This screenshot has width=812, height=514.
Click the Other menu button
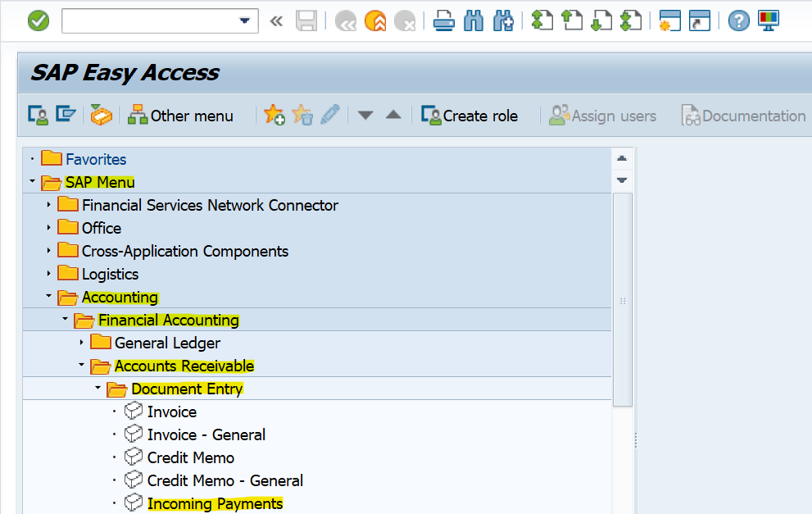(x=180, y=116)
